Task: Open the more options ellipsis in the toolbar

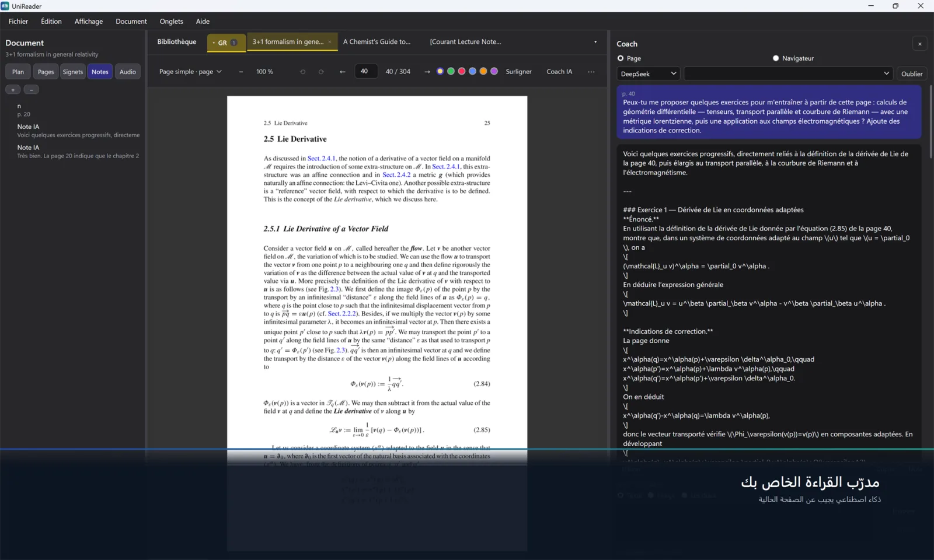Action: (x=591, y=72)
